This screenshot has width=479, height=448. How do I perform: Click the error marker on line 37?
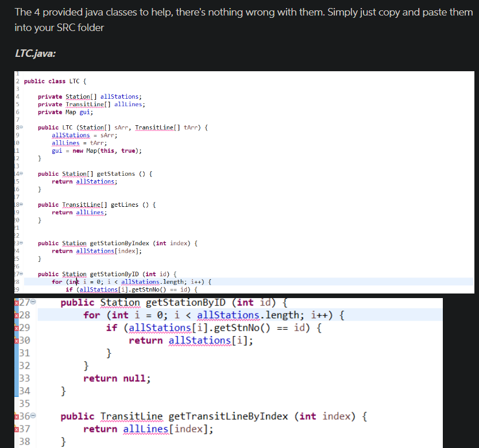click(x=16, y=428)
